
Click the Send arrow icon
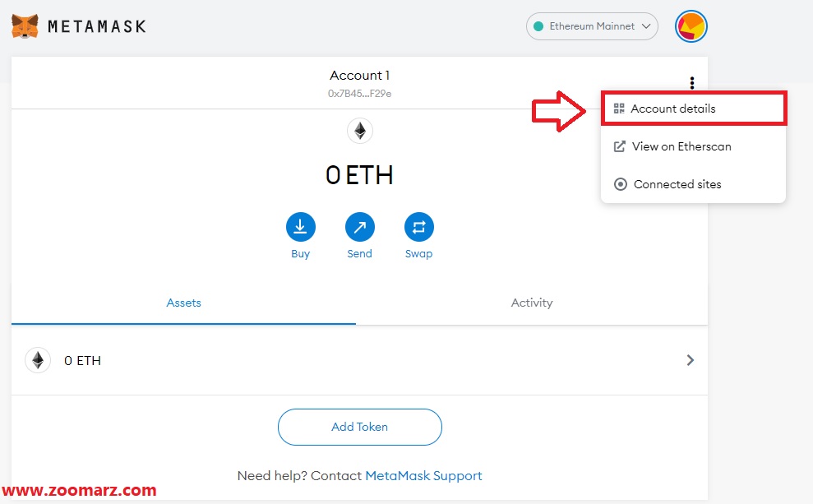pos(359,227)
